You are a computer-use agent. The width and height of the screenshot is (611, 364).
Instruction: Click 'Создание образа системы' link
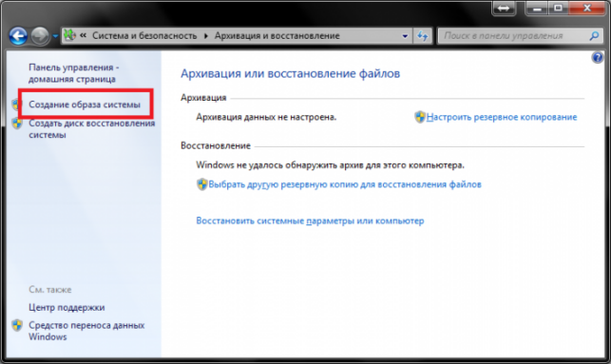click(x=85, y=105)
